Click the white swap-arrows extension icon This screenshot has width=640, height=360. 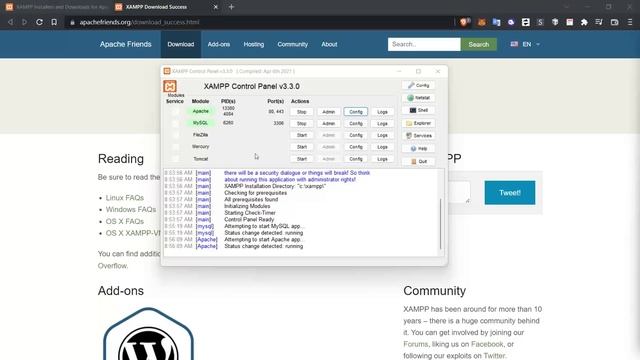(x=526, y=22)
